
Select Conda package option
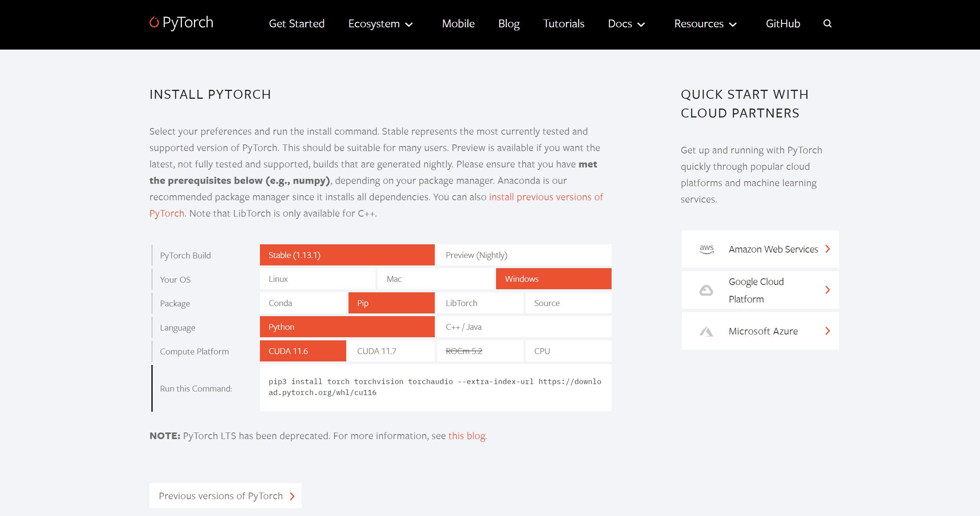coord(303,303)
